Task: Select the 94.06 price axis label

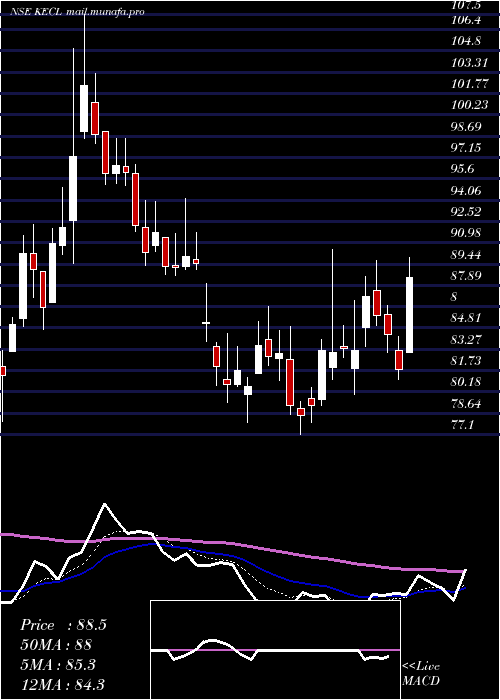Action: point(466,191)
